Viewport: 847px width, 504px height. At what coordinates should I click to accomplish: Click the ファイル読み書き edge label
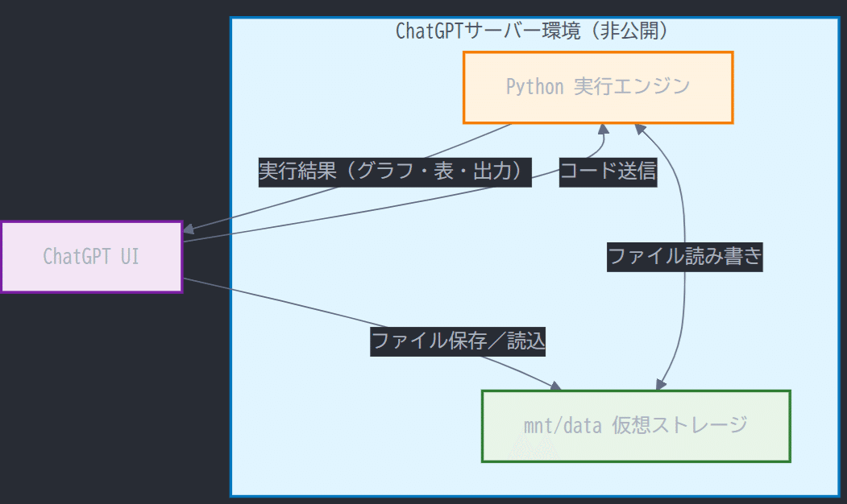[x=684, y=257]
